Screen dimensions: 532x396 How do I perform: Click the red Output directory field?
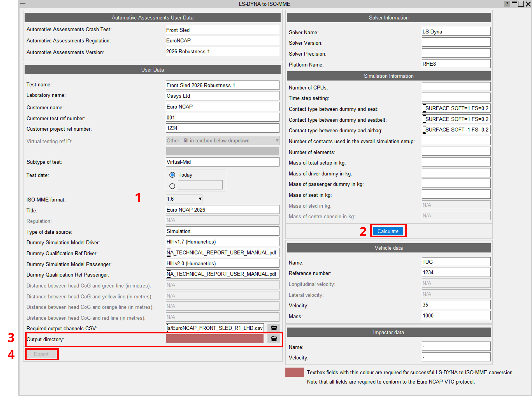215,338
